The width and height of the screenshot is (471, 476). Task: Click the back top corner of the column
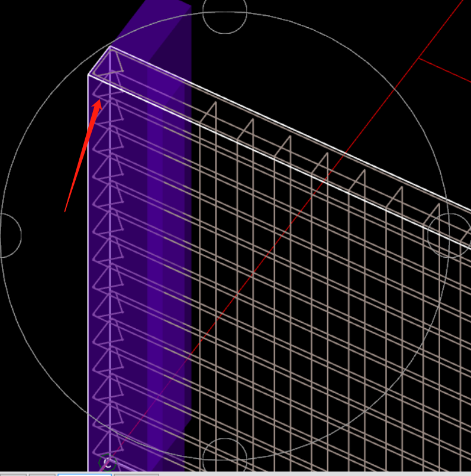click(x=111, y=46)
